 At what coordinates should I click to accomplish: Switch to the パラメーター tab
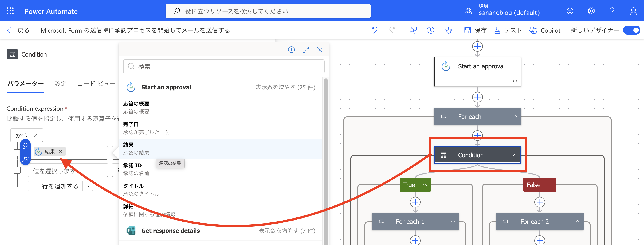pyautogui.click(x=25, y=84)
